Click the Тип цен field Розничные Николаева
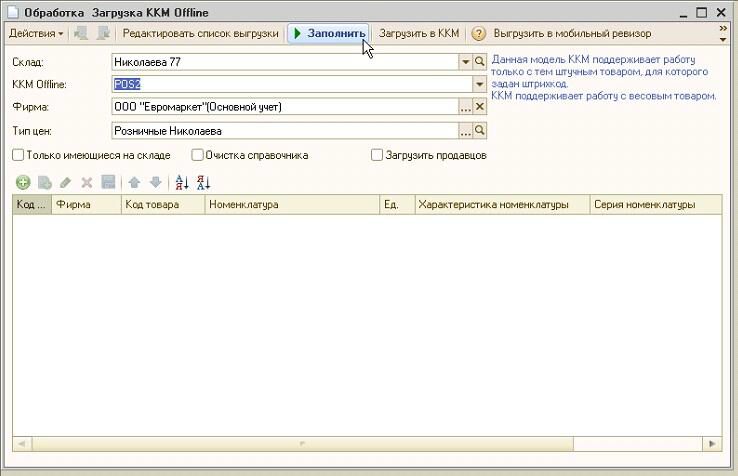 coord(285,130)
